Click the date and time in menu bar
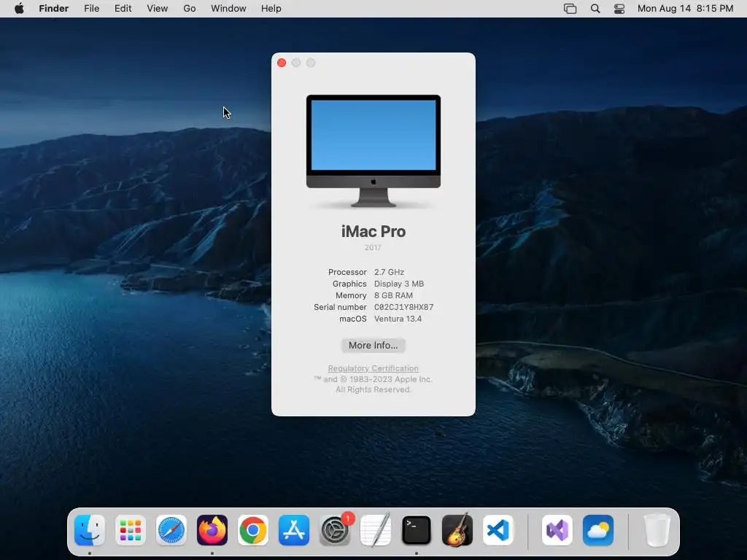747x560 pixels. point(685,9)
